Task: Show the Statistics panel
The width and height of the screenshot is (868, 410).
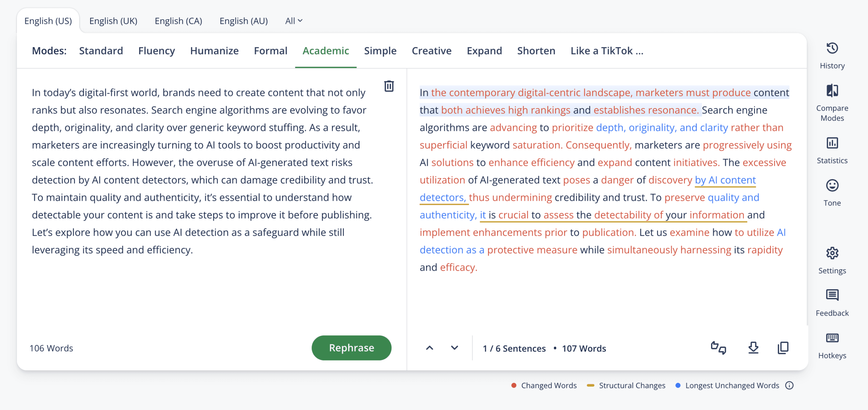Action: [x=832, y=143]
